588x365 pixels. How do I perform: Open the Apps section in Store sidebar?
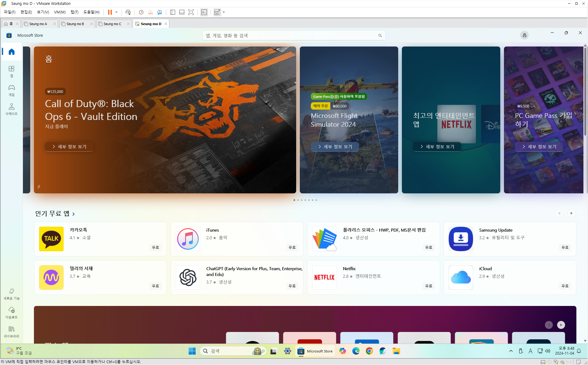12,71
